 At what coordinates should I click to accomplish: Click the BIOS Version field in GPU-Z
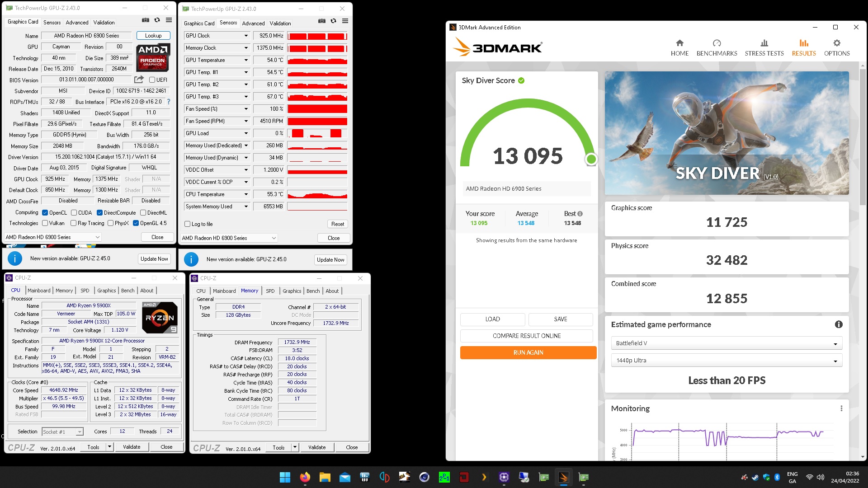(x=86, y=80)
